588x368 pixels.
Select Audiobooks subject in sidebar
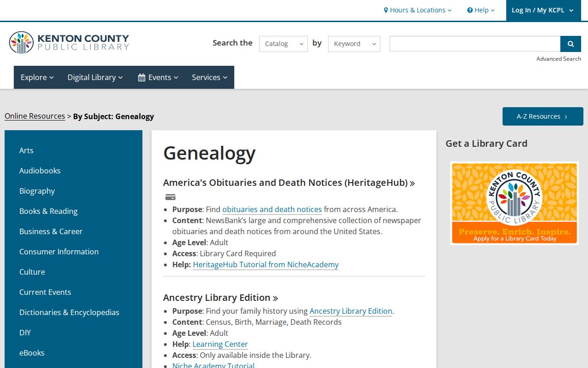40,171
